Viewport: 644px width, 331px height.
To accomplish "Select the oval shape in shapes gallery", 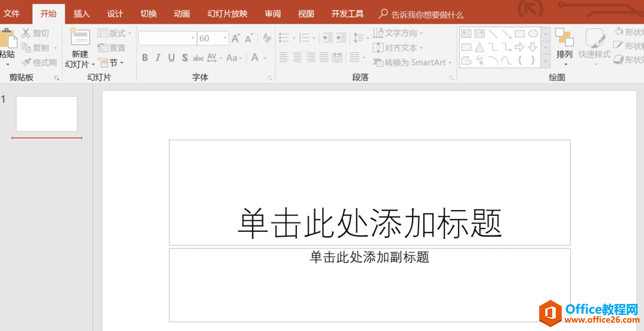I will coord(533,33).
